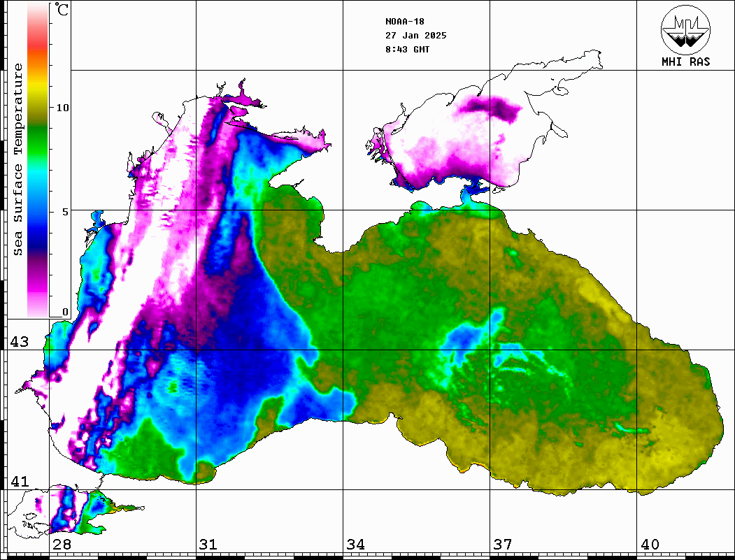The image size is (735, 560).
Task: Click longitude label '28'
Action: [x=62, y=545]
